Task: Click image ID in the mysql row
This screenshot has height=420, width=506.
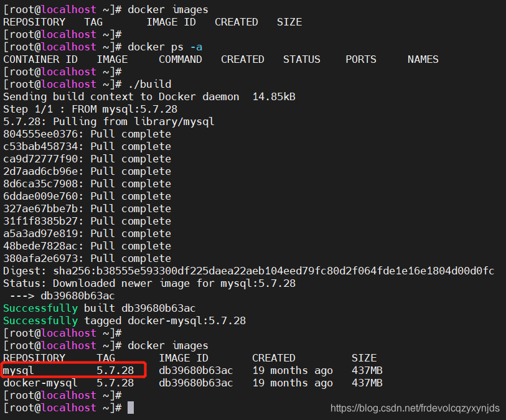Action: [x=195, y=371]
